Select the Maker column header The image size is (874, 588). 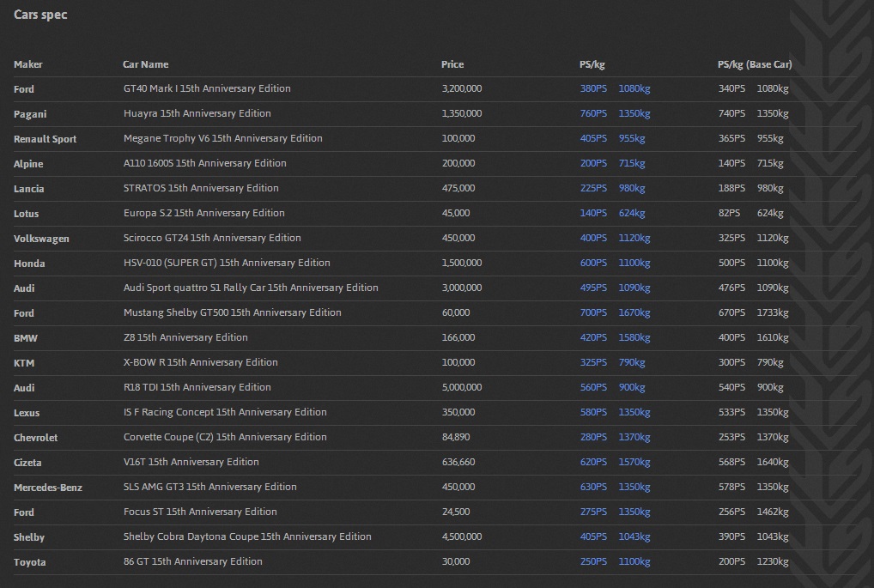coord(27,64)
